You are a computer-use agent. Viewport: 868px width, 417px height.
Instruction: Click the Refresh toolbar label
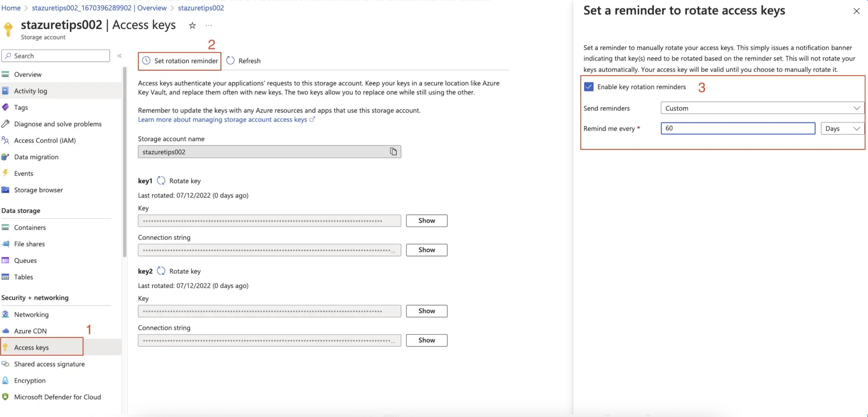point(249,61)
